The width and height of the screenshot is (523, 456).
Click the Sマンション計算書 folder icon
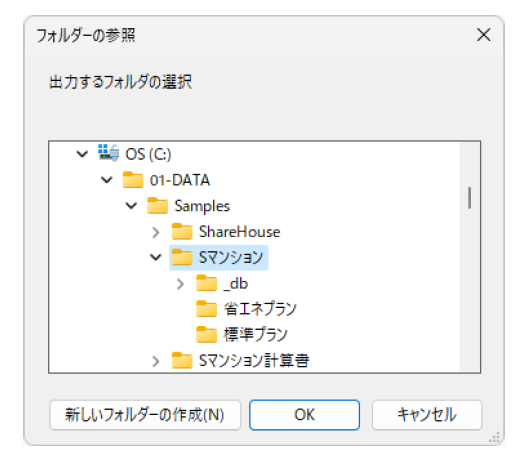pyautogui.click(x=182, y=361)
